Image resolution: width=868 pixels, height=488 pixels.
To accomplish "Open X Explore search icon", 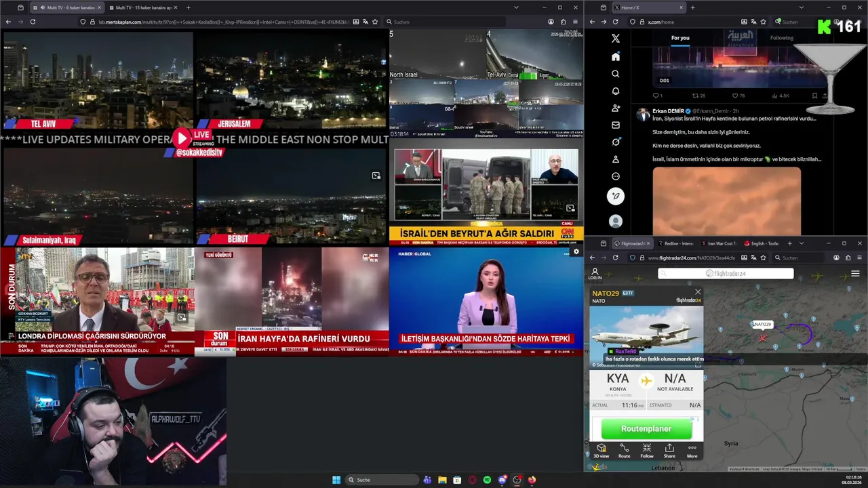I will click(616, 74).
